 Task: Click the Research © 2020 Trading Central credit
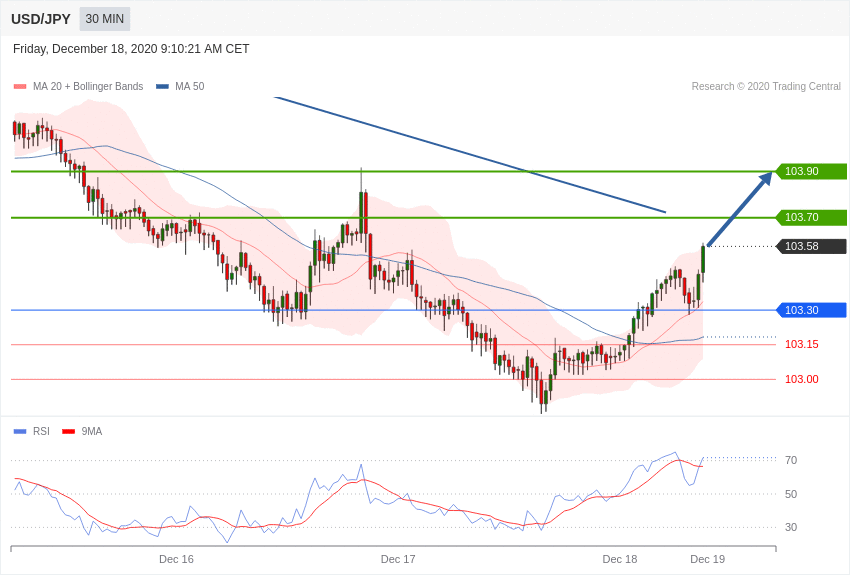click(x=766, y=86)
